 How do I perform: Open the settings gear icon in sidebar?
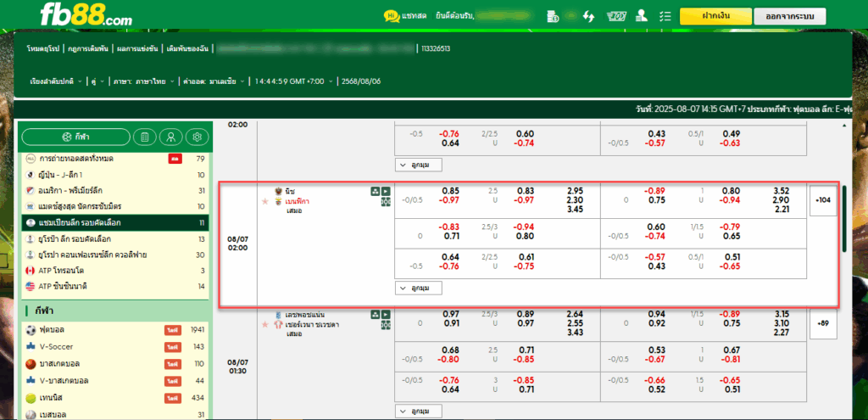click(x=197, y=137)
